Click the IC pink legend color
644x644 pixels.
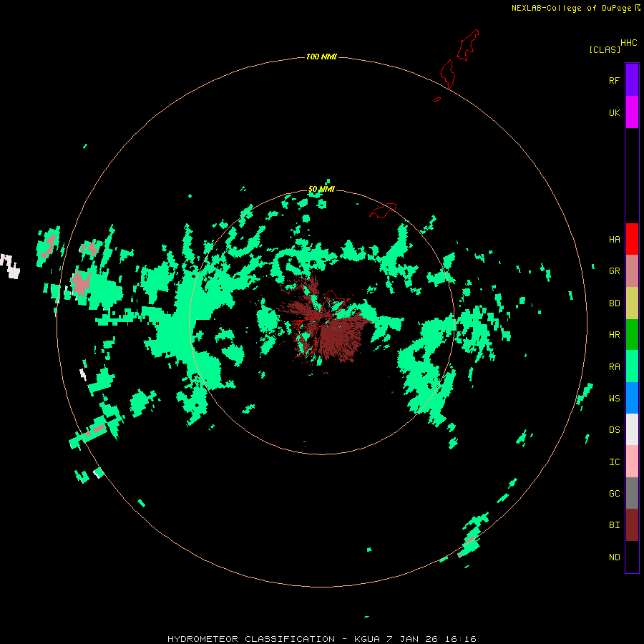(632, 462)
